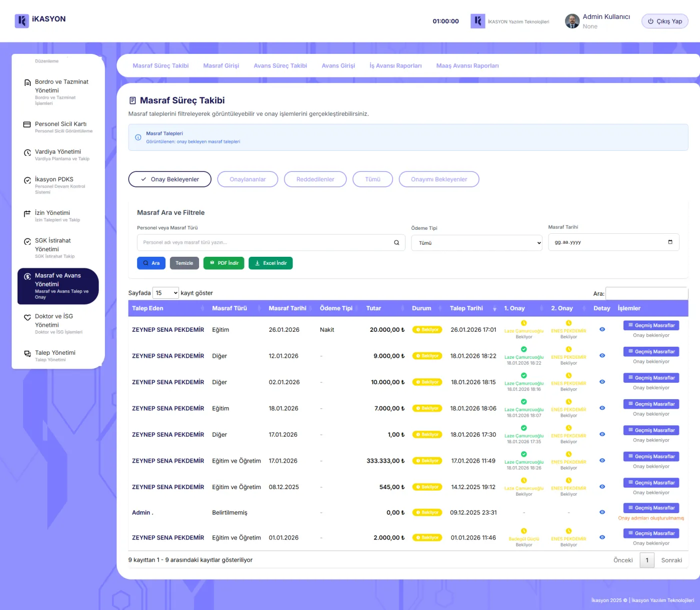This screenshot has height=610, width=700.
Task: Sort by the Talep Tarihi column header
Action: click(x=466, y=308)
